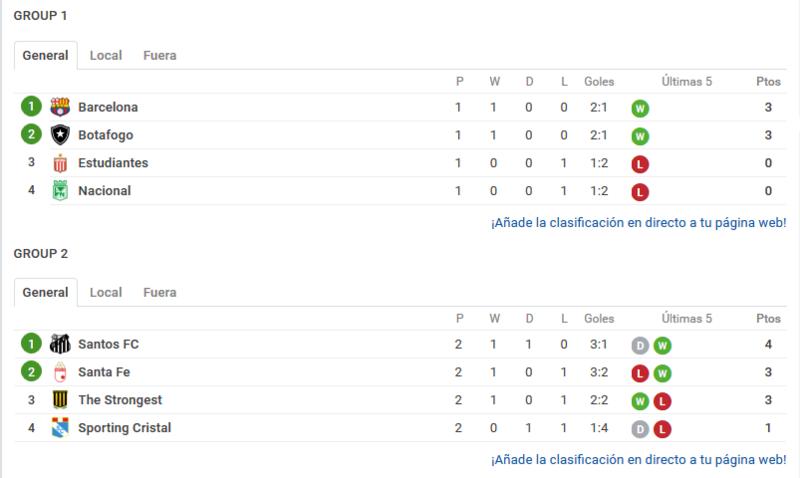
Task: Click the Group 2 'Añade la clasificación' link
Action: coord(638,460)
